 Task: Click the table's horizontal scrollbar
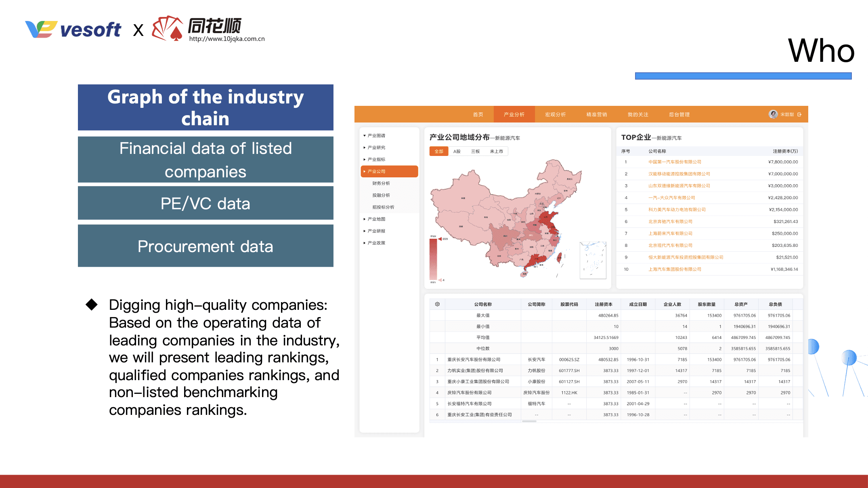(529, 421)
